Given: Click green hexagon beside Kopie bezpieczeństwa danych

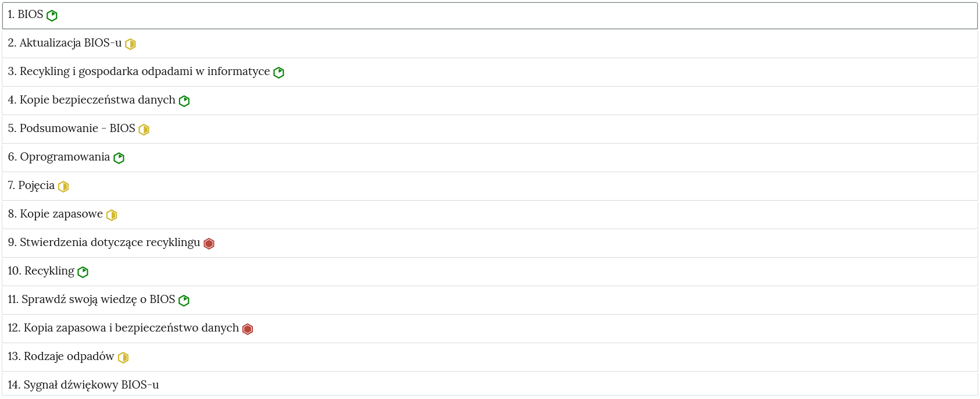Looking at the screenshot, I should (x=184, y=101).
